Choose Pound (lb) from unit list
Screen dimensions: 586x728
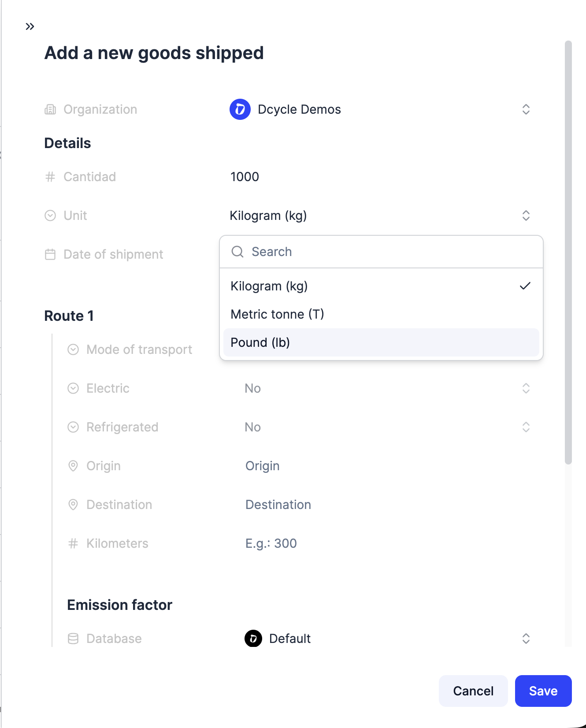381,342
